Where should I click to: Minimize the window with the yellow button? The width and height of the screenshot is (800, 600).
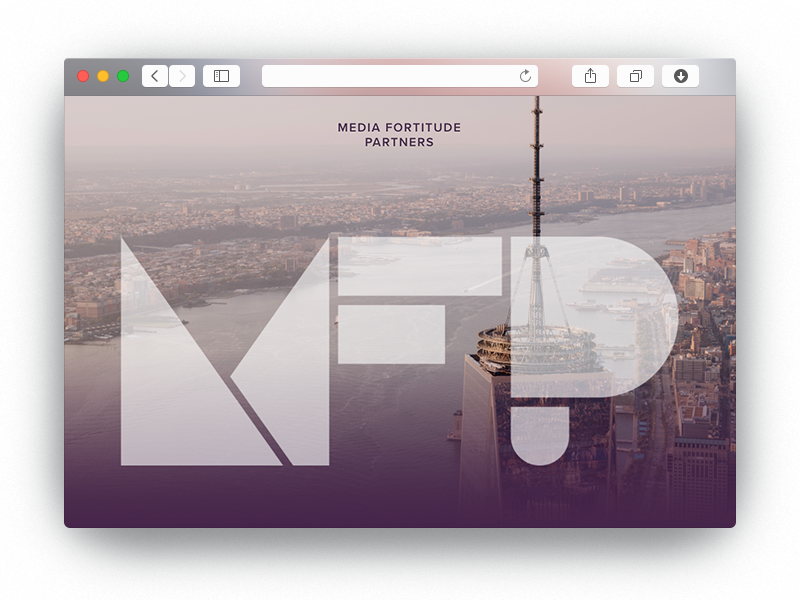coord(103,76)
